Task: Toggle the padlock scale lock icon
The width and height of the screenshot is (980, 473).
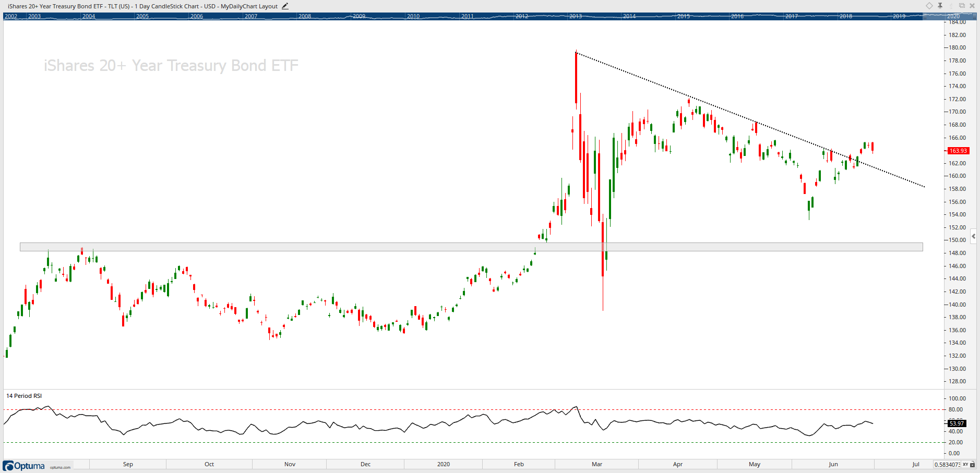Action: [973, 464]
